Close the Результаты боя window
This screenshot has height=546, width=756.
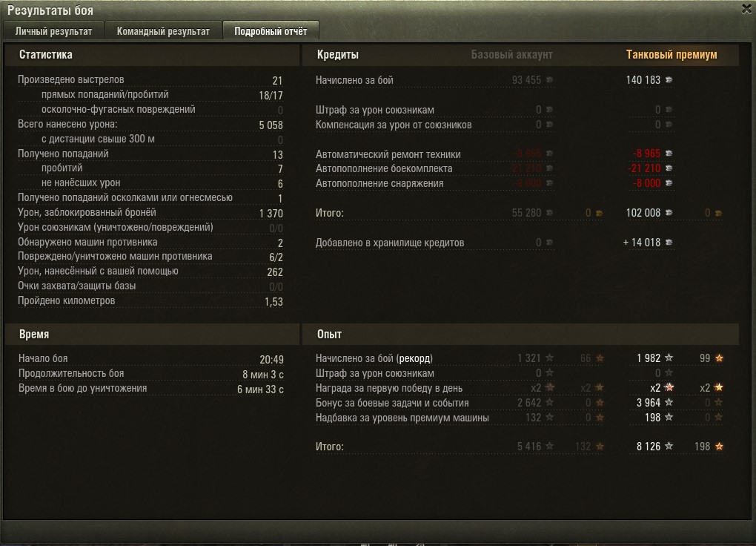pos(746,9)
